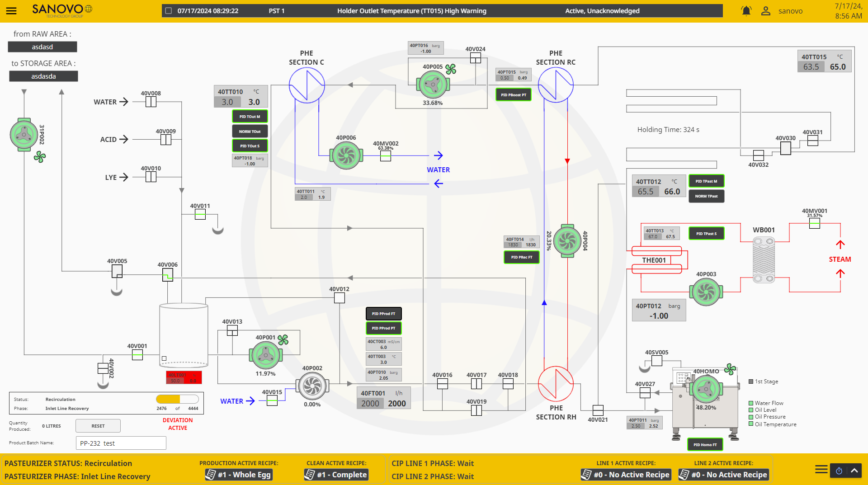This screenshot has width=868, height=485.
Task: Toggle the 1st Stage checkbox
Action: point(750,381)
